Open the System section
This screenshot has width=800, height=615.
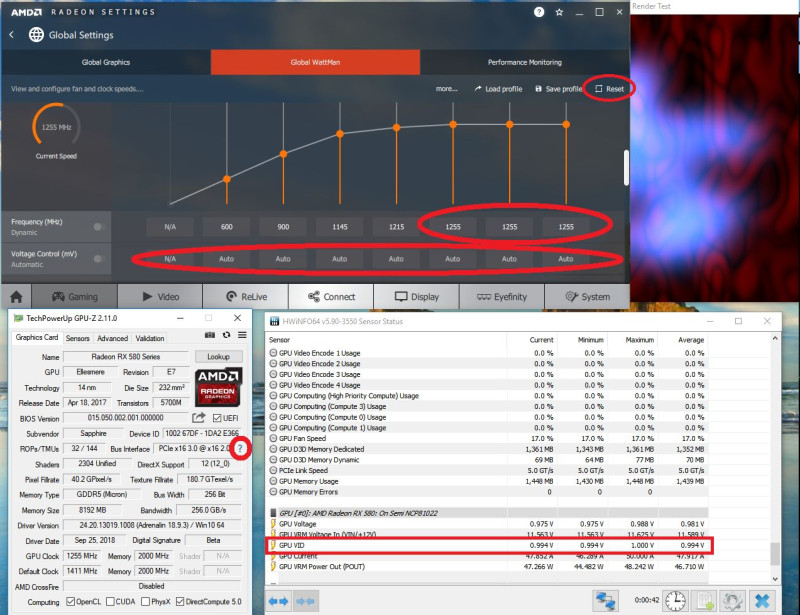pyautogui.click(x=587, y=297)
